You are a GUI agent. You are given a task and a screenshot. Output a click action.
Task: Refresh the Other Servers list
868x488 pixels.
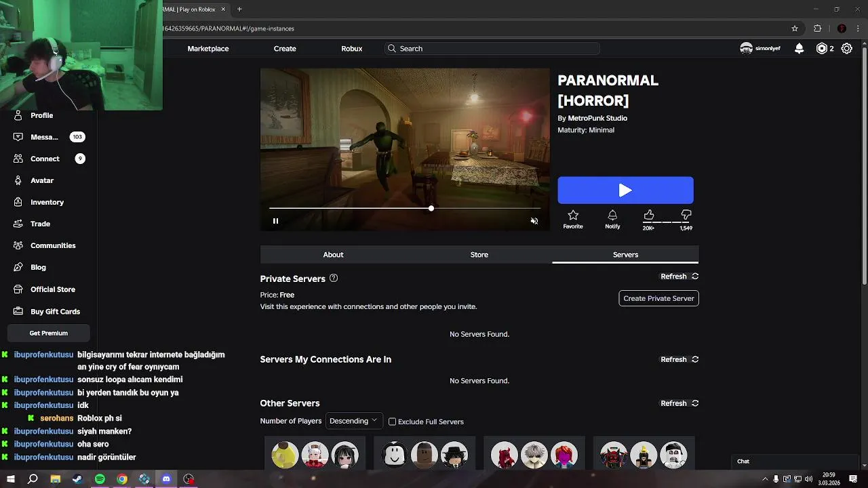pyautogui.click(x=679, y=403)
